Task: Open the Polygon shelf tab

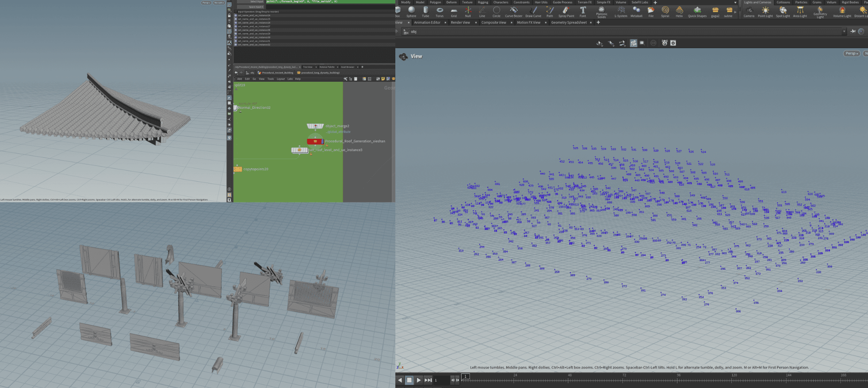Action: (435, 2)
